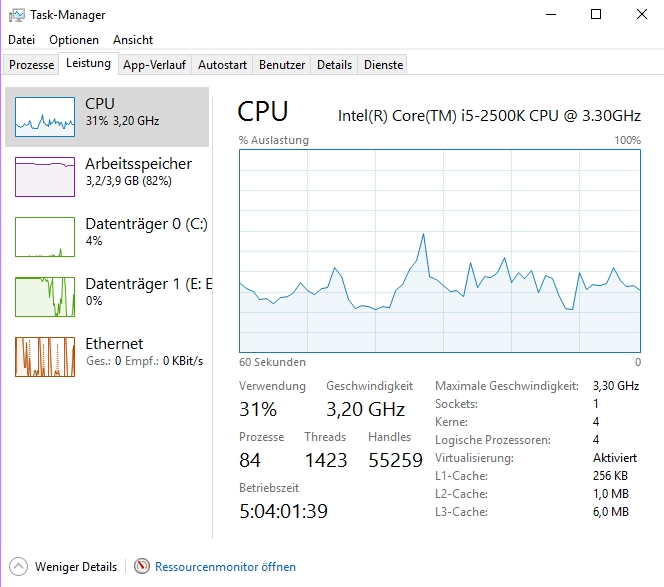Go to the Benutzer tab
Screen dimensions: 664x587
pyautogui.click(x=282, y=65)
